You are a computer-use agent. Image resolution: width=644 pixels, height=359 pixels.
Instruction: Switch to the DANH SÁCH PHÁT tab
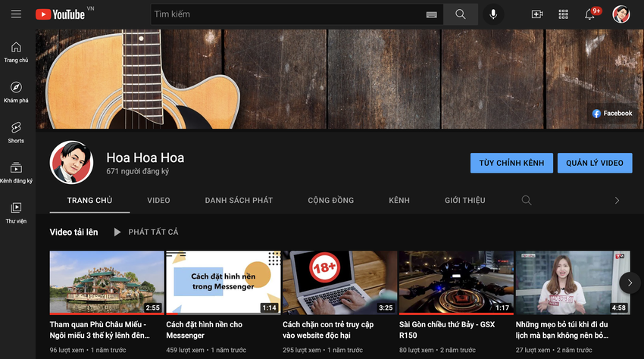(x=239, y=201)
